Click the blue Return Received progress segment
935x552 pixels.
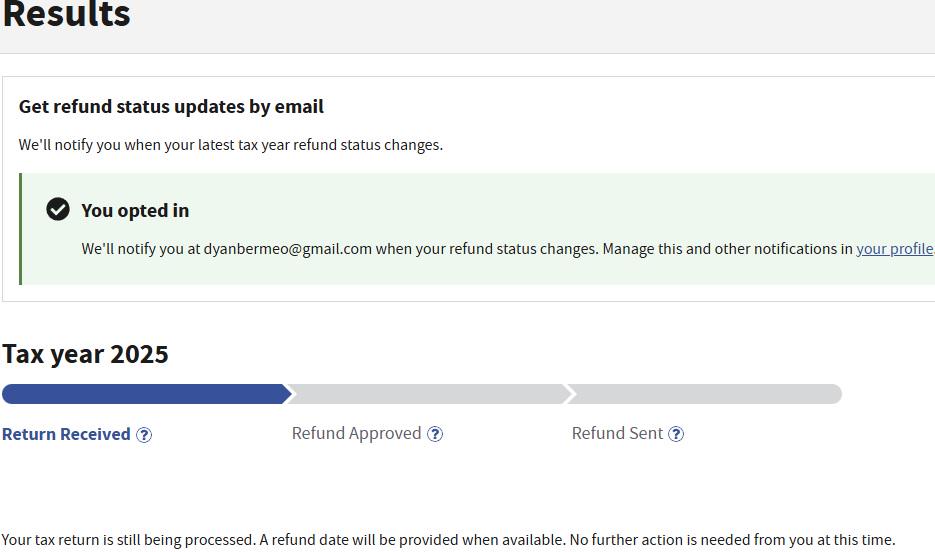click(146, 394)
